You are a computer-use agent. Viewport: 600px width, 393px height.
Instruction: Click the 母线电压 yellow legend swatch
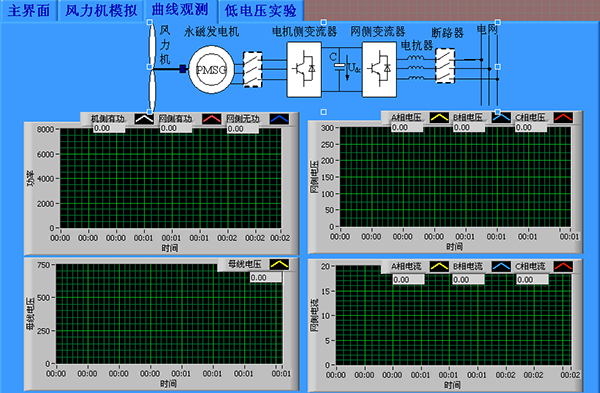(x=279, y=264)
